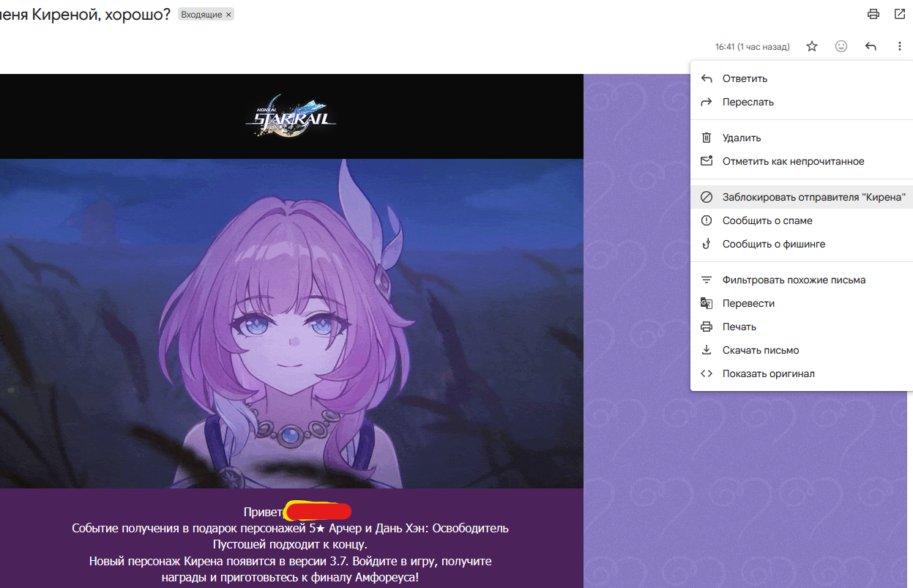Click the email subject line text

point(85,14)
